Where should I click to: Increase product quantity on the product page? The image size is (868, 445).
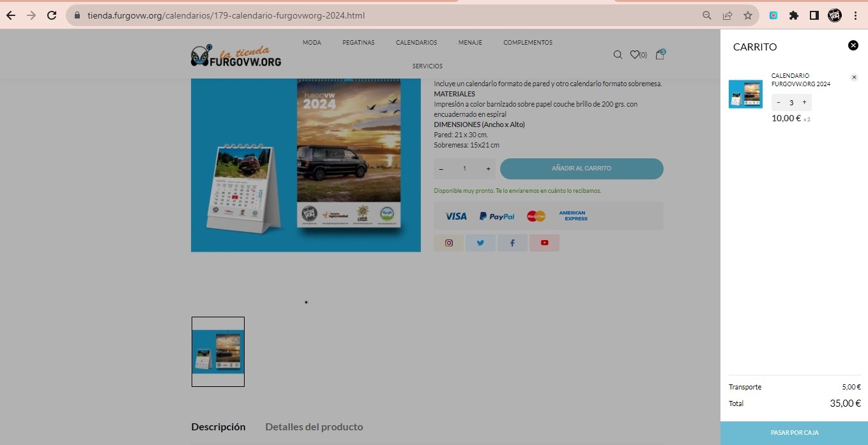tap(488, 169)
